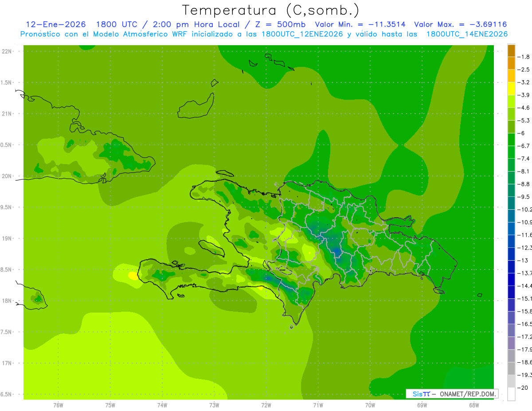The width and height of the screenshot is (532, 411).
Task: Click the '22N' latitude label
Action: pyautogui.click(x=8, y=51)
